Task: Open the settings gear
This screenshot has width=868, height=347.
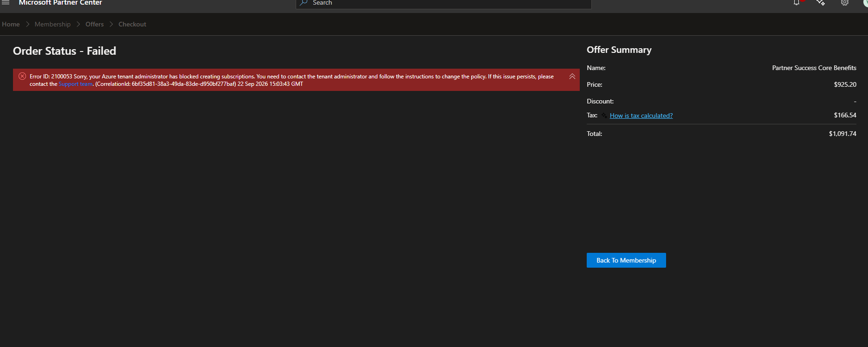Action: click(x=845, y=2)
